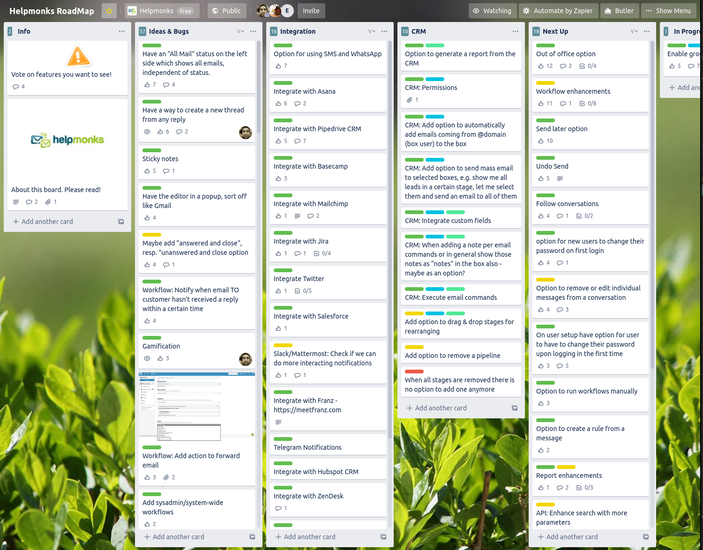This screenshot has width=703, height=550.
Task: Open checklist badge on Workflow enhancements card
Action: [x=587, y=104]
